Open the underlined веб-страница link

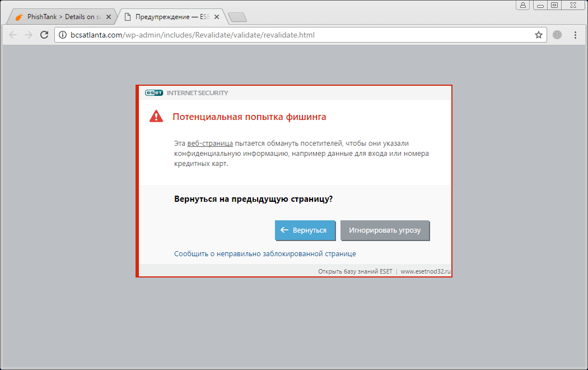(211, 143)
